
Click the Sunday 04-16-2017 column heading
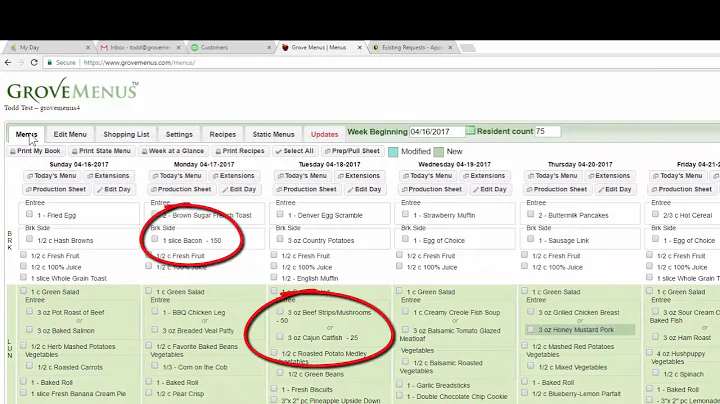pos(79,164)
